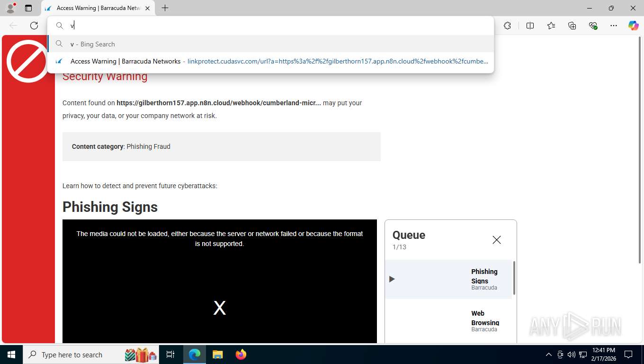Close the Queue panel
This screenshot has width=644, height=364.
point(496,240)
